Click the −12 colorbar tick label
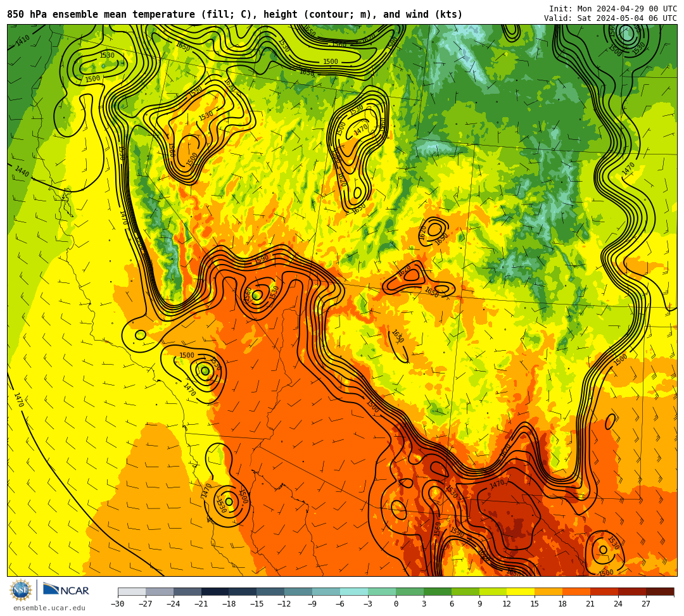Screen dimensions: 684x616 (285, 604)
